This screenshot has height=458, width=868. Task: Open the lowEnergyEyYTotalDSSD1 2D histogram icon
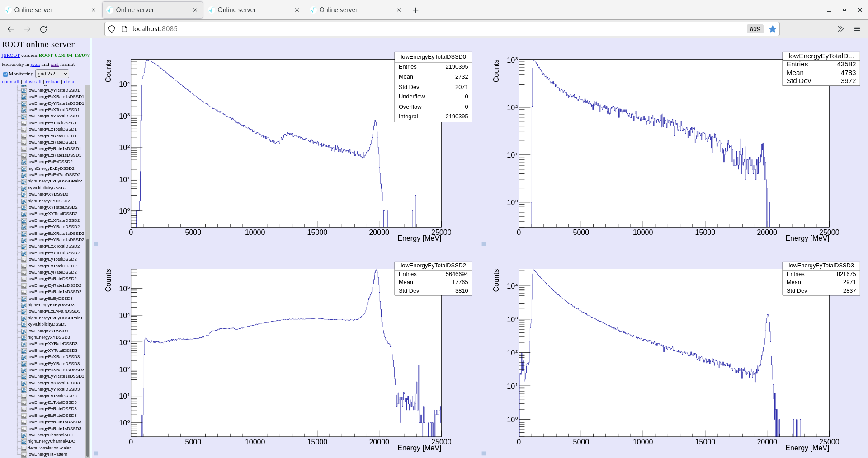(24, 116)
